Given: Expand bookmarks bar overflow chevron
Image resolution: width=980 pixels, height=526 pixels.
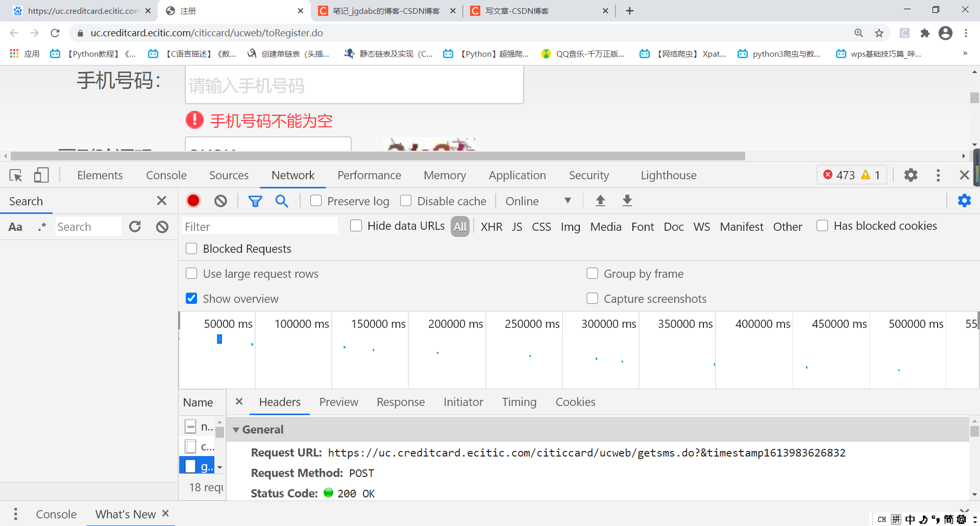Looking at the screenshot, I should pyautogui.click(x=965, y=54).
